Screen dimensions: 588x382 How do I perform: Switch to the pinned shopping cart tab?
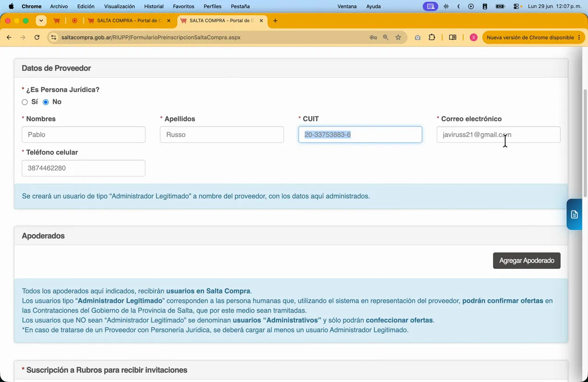57,21
